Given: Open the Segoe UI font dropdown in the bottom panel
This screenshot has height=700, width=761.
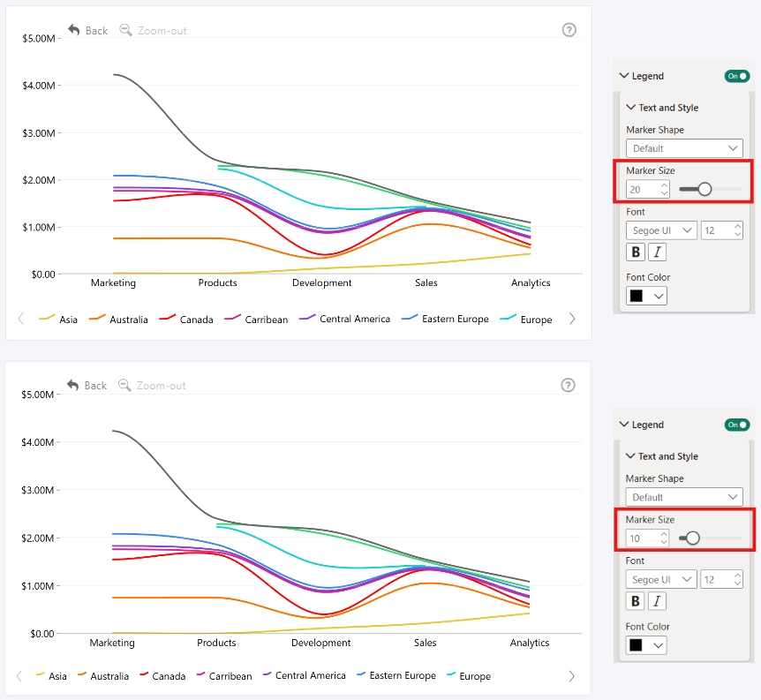Looking at the screenshot, I should [x=661, y=580].
